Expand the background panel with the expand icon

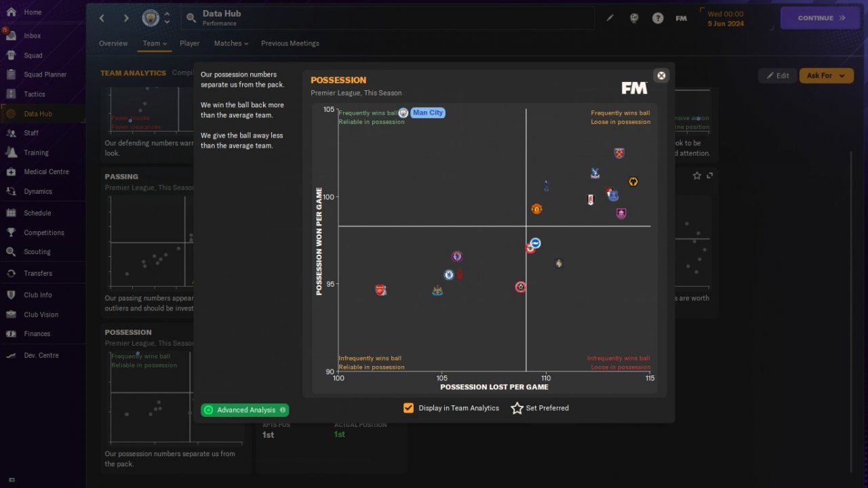coord(710,176)
